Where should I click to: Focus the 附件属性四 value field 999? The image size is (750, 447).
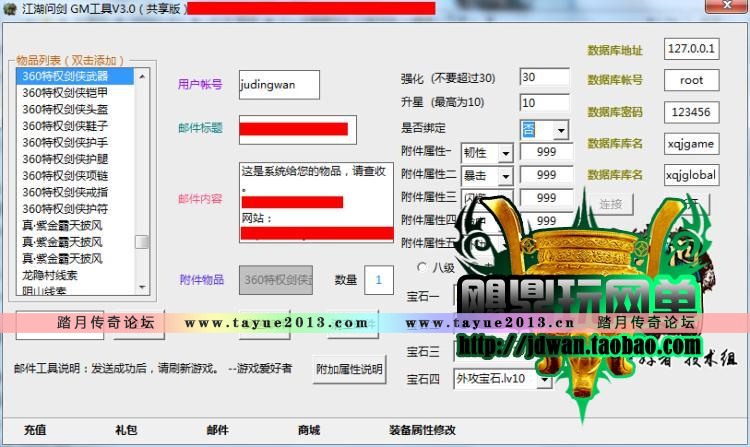pos(546,220)
